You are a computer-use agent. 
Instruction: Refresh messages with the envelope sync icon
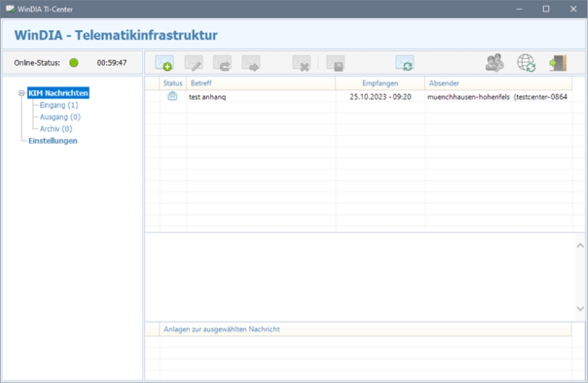click(x=404, y=63)
